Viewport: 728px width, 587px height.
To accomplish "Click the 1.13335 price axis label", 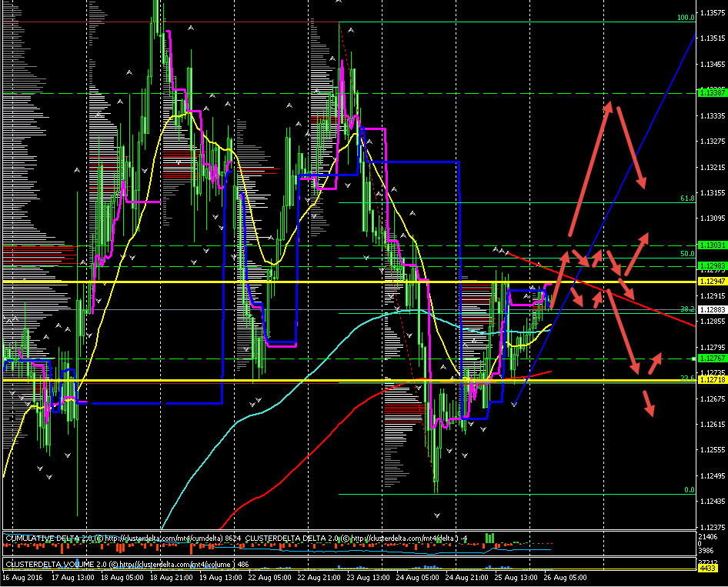I will click(713, 115).
